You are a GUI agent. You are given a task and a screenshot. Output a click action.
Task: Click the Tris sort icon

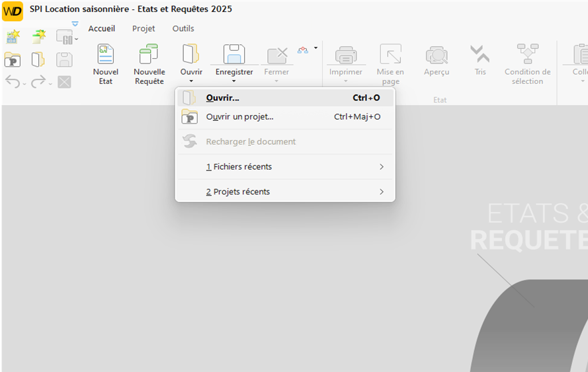(480, 54)
